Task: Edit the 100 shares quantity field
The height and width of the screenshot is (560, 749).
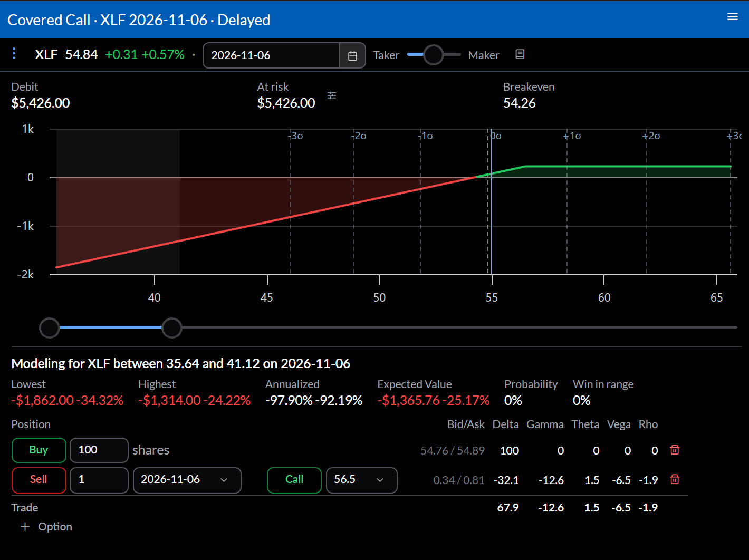Action: [99, 450]
